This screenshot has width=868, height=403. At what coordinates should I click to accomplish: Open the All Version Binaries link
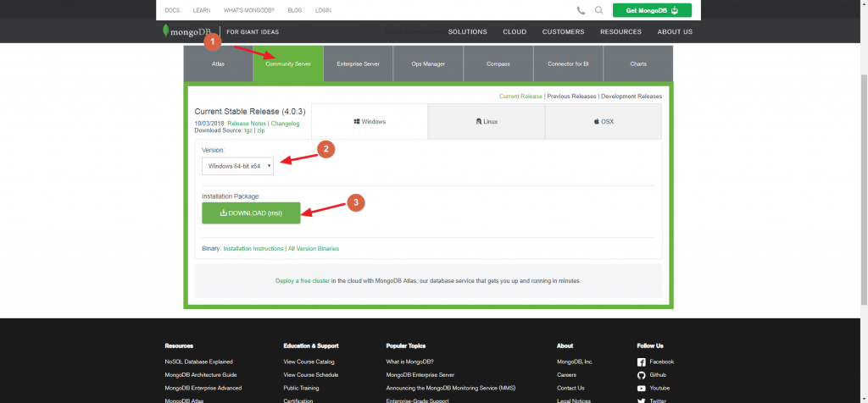pyautogui.click(x=314, y=249)
